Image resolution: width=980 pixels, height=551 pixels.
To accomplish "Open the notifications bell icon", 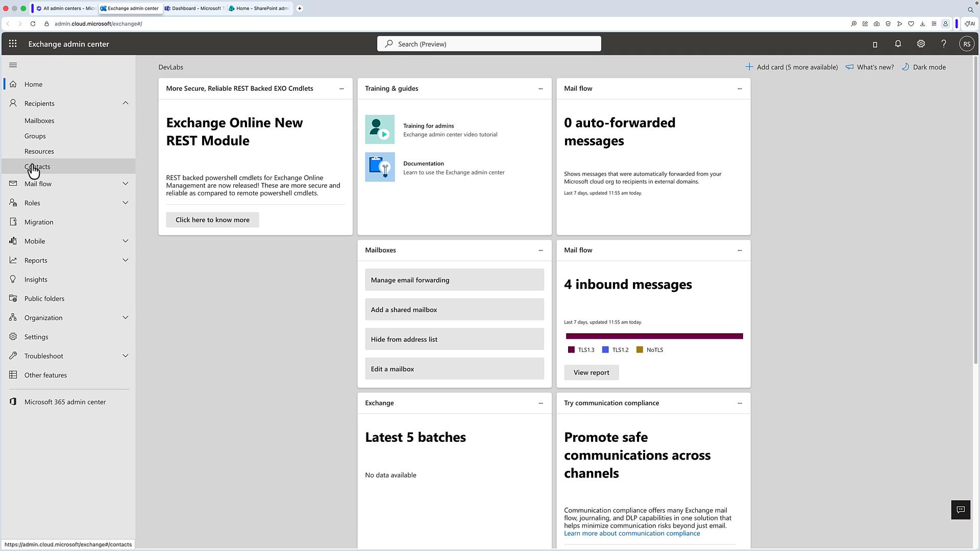I will pyautogui.click(x=898, y=44).
